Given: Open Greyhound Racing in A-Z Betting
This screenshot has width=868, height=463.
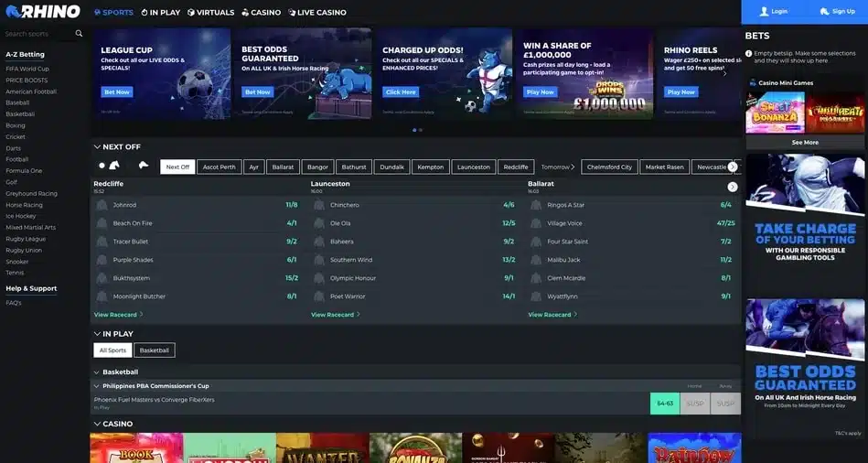Looking at the screenshot, I should (31, 194).
